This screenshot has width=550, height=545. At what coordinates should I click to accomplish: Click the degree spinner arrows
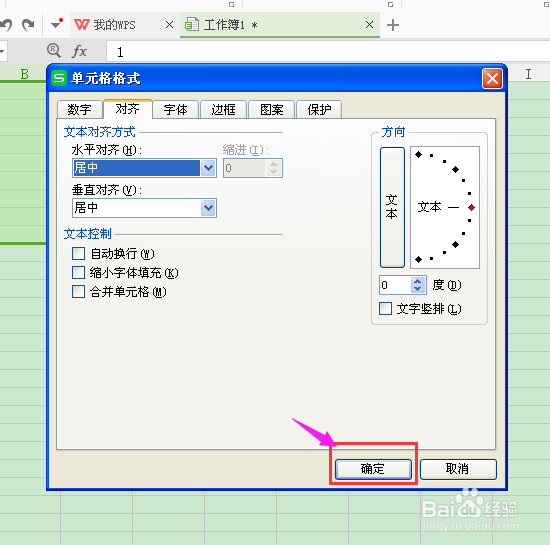(x=417, y=285)
